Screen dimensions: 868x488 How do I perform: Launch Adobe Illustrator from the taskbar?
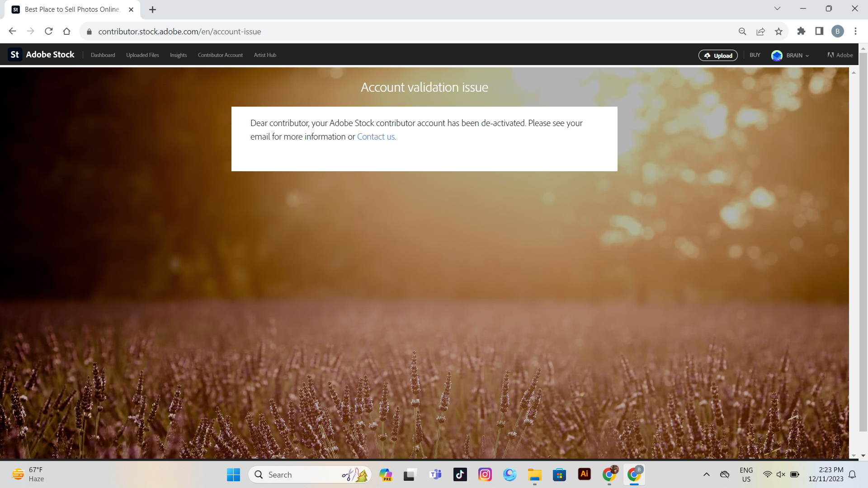[584, 474]
